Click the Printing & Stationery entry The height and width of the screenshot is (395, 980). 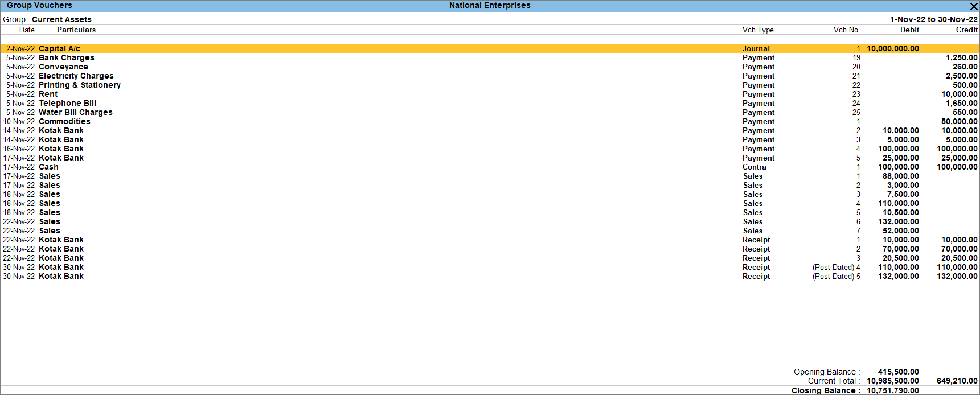pyautogui.click(x=80, y=85)
